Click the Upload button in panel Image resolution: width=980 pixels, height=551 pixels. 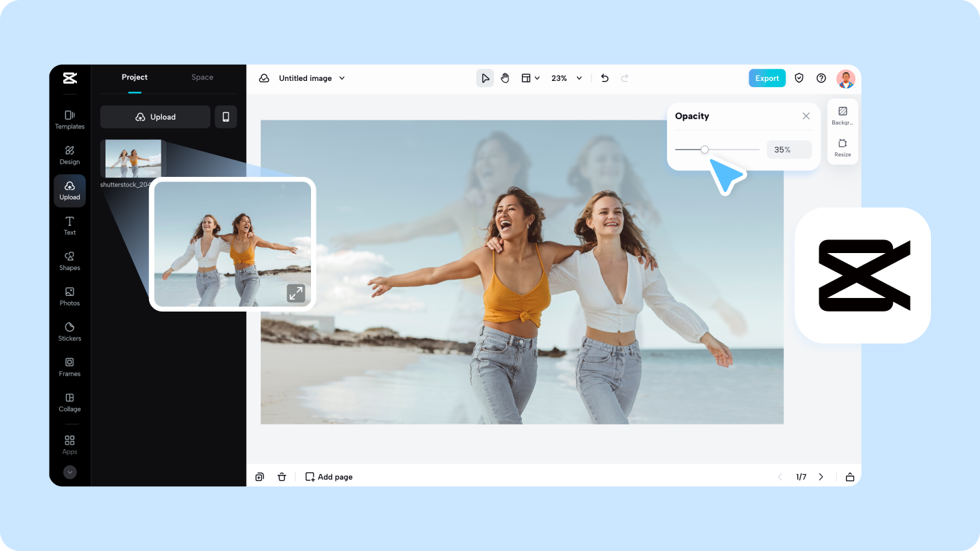pyautogui.click(x=155, y=117)
